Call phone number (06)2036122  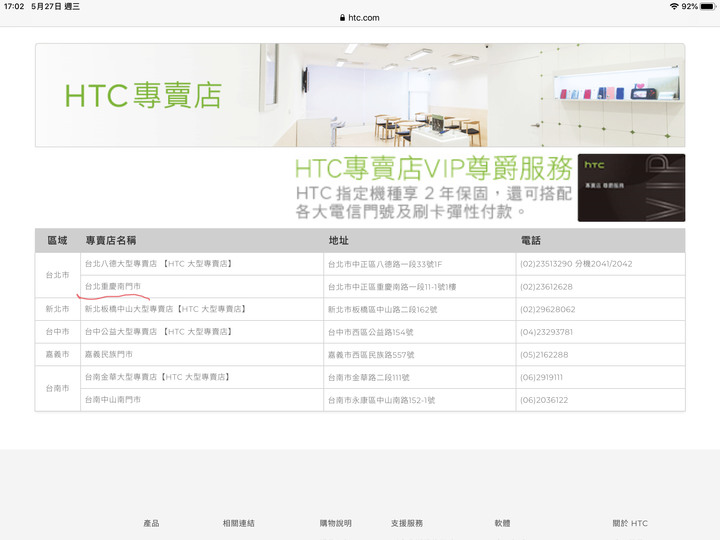[x=544, y=400]
